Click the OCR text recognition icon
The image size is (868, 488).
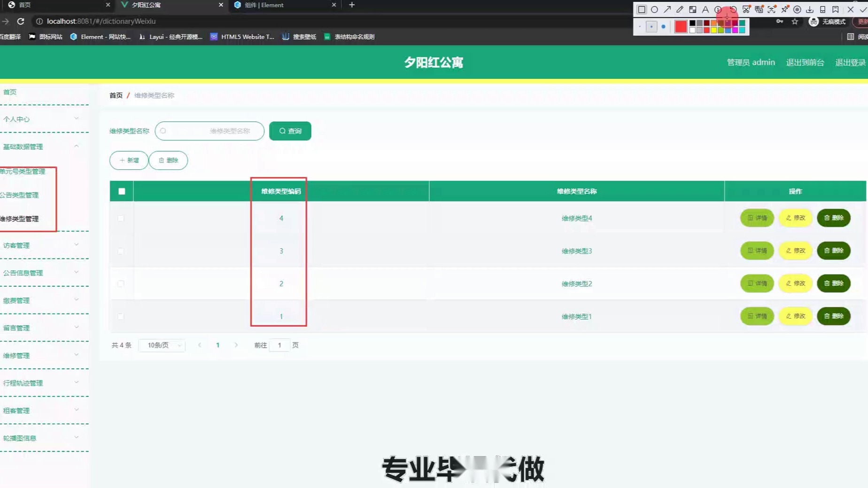pyautogui.click(x=772, y=9)
